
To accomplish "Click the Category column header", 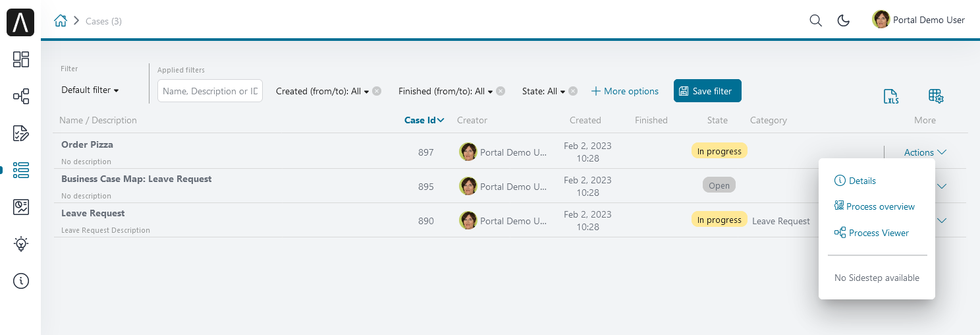I will (x=769, y=120).
